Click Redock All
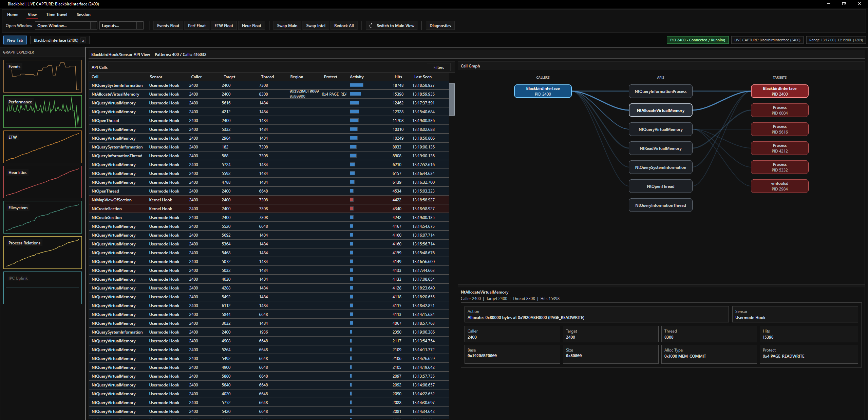 344,25
